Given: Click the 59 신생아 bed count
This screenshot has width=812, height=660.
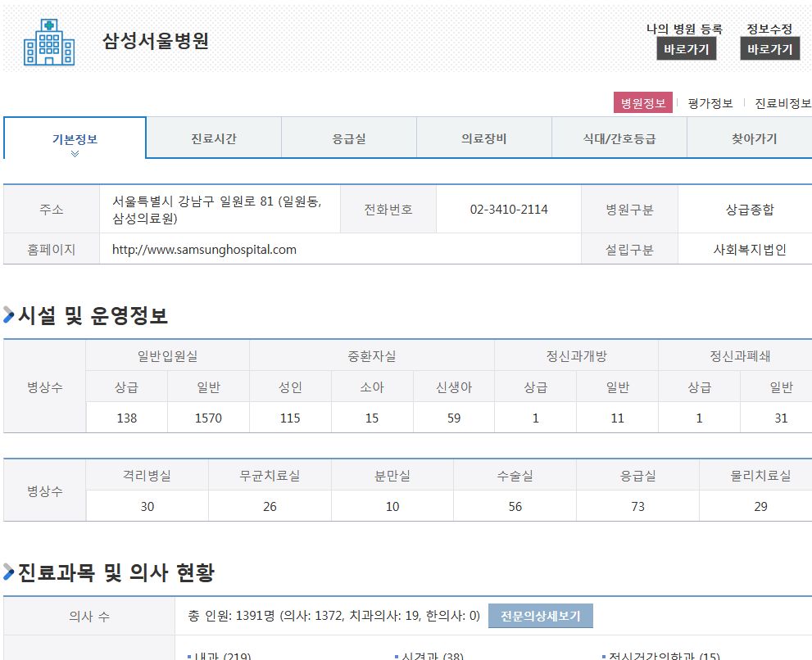Looking at the screenshot, I should click(454, 418).
